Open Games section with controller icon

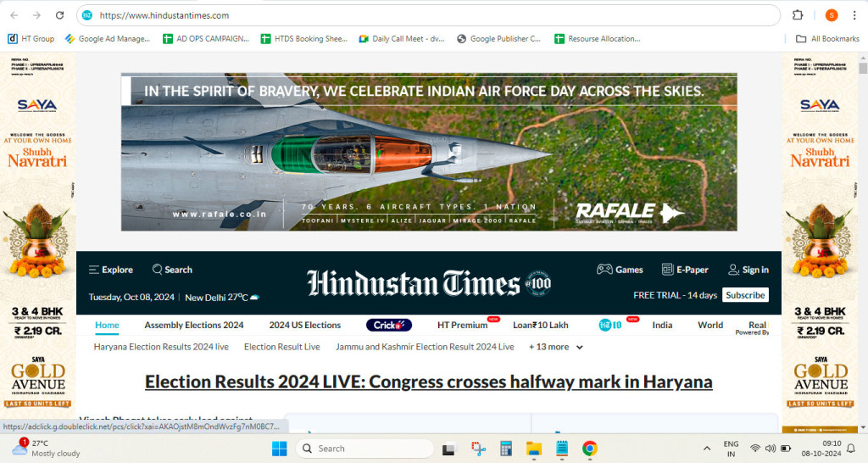[620, 270]
